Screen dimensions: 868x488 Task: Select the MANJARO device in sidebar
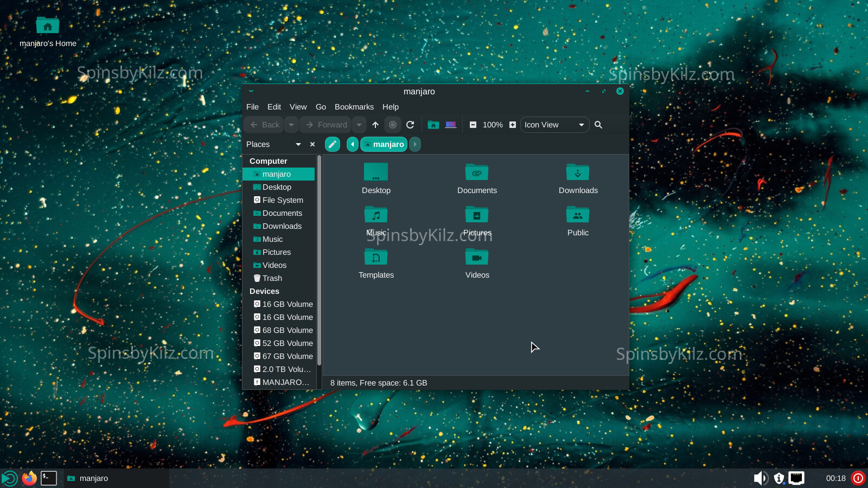pos(279,382)
